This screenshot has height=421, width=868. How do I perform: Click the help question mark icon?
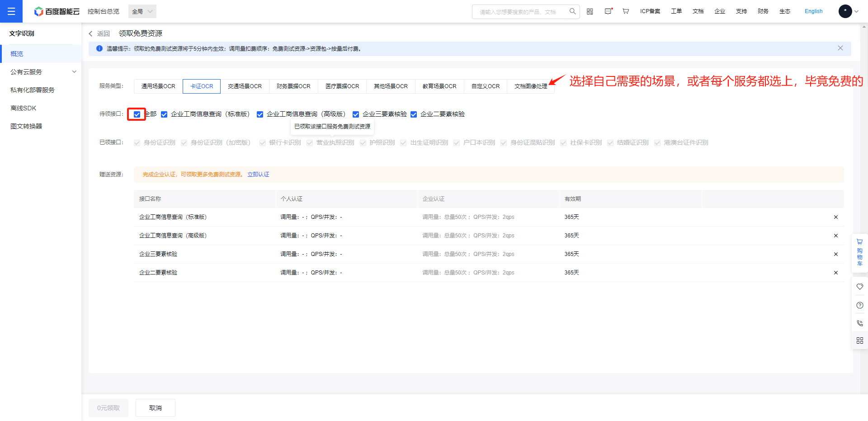860,305
